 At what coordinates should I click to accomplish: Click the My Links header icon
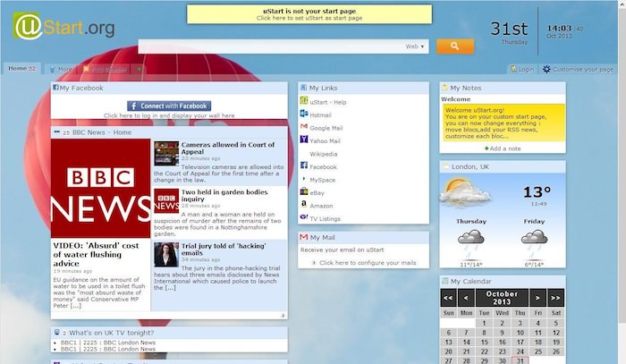pos(303,88)
